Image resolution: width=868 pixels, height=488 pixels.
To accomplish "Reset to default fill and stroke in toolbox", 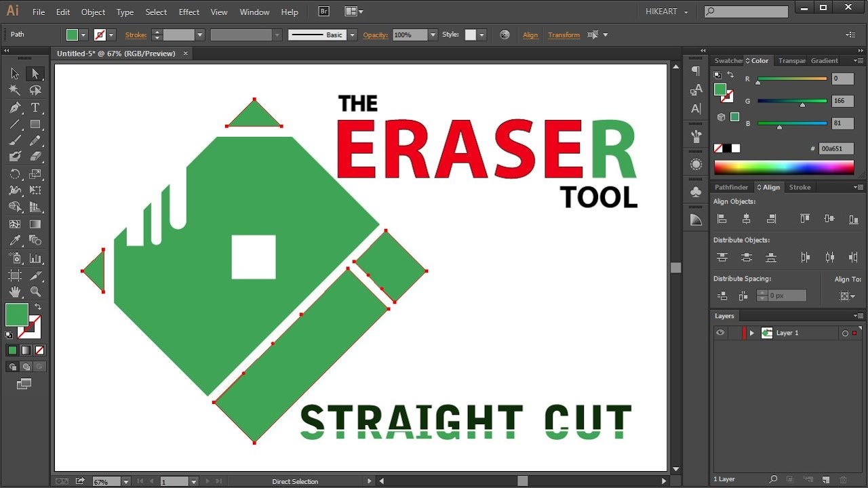I will pyautogui.click(x=9, y=334).
